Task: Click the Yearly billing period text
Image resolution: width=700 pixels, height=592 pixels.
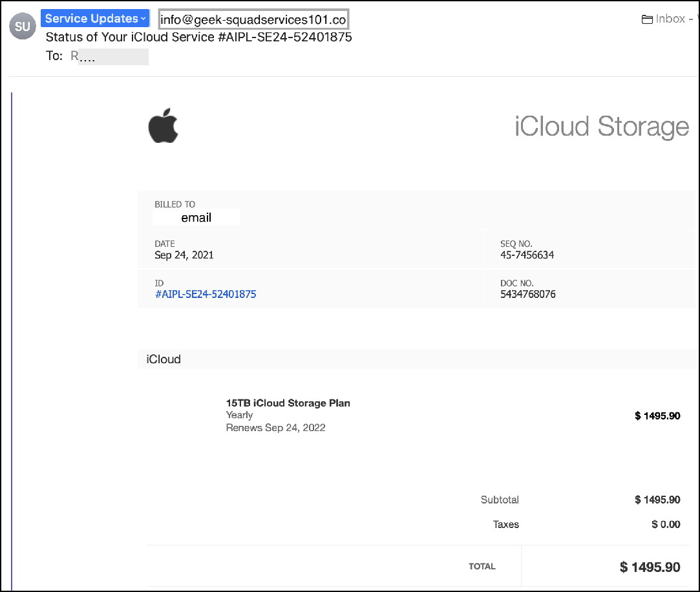Action: point(239,415)
